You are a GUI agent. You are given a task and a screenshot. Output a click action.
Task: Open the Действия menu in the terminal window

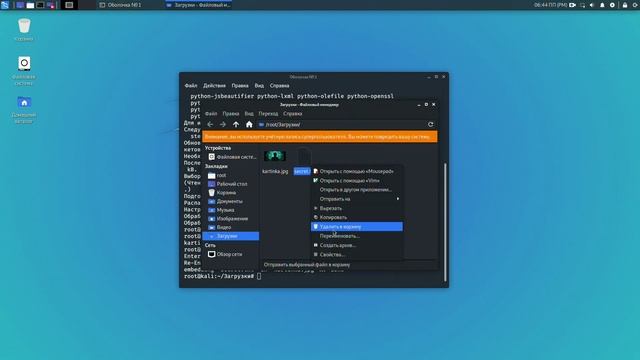(214, 86)
